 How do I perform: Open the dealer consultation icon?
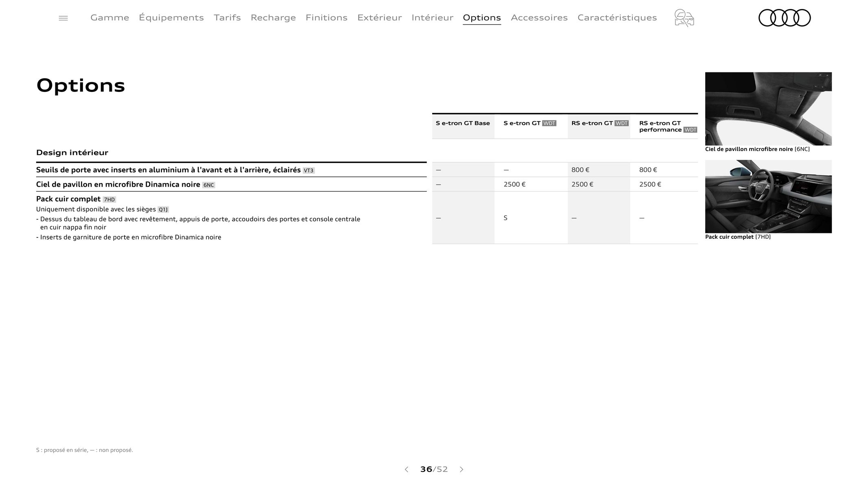pos(684,18)
